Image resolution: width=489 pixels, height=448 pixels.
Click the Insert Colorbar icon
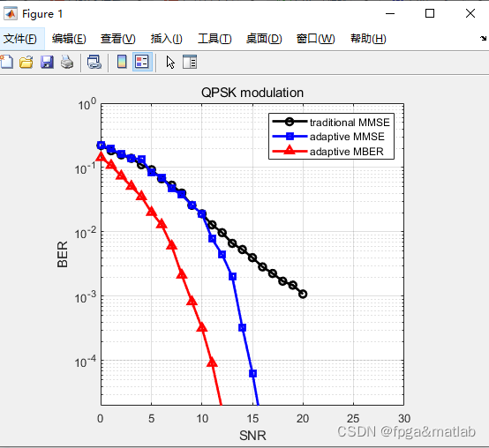click(x=122, y=62)
